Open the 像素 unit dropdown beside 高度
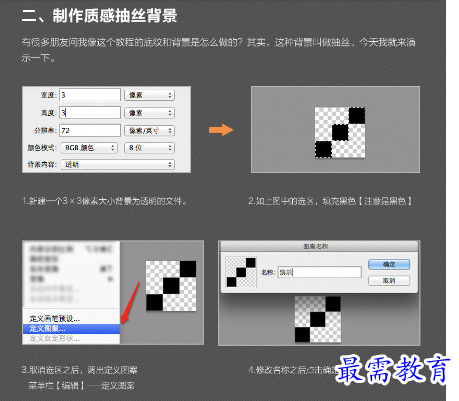Viewport: 459px width, 401px height. (150, 113)
